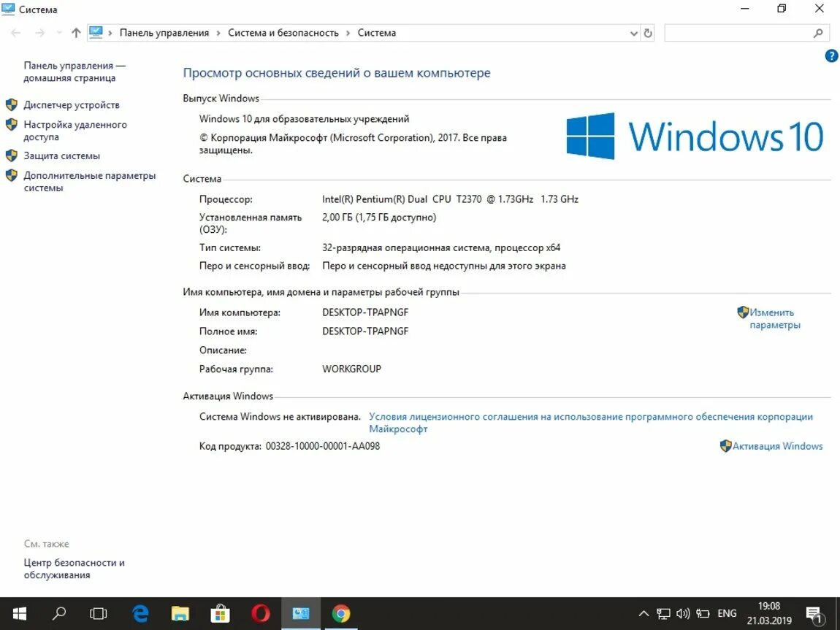Click shield icon beside Активация Windows link
This screenshot has width=840, height=630.
pyautogui.click(x=725, y=446)
